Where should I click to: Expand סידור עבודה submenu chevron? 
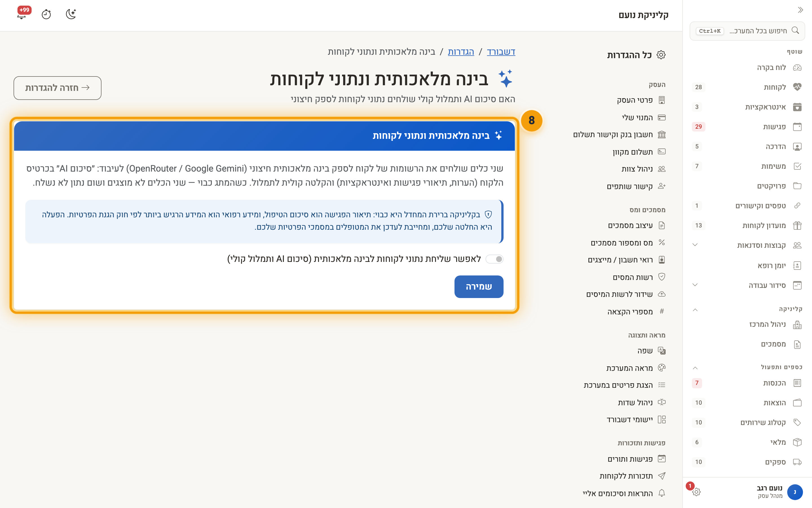695,285
